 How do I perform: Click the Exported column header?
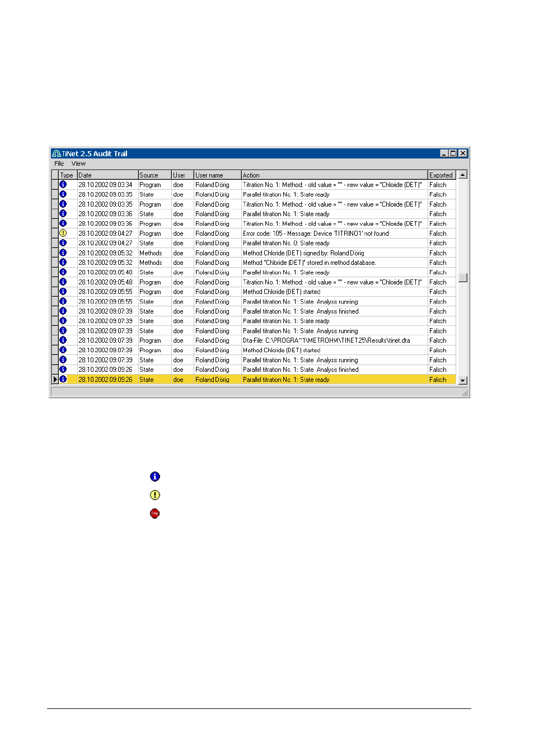(442, 175)
